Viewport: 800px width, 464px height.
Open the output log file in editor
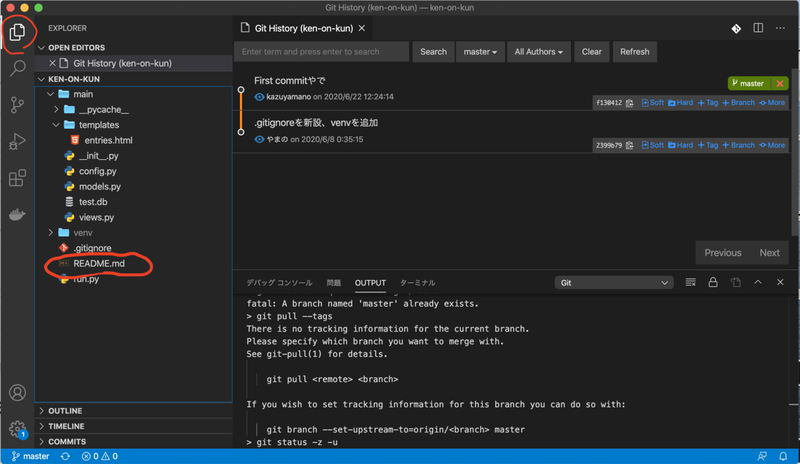coord(735,282)
